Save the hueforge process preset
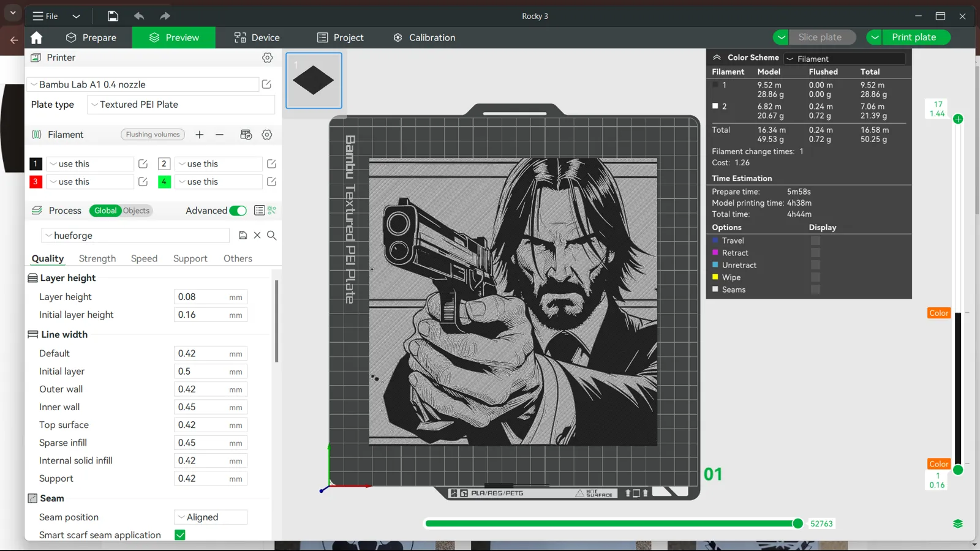This screenshot has height=551, width=980. click(243, 236)
